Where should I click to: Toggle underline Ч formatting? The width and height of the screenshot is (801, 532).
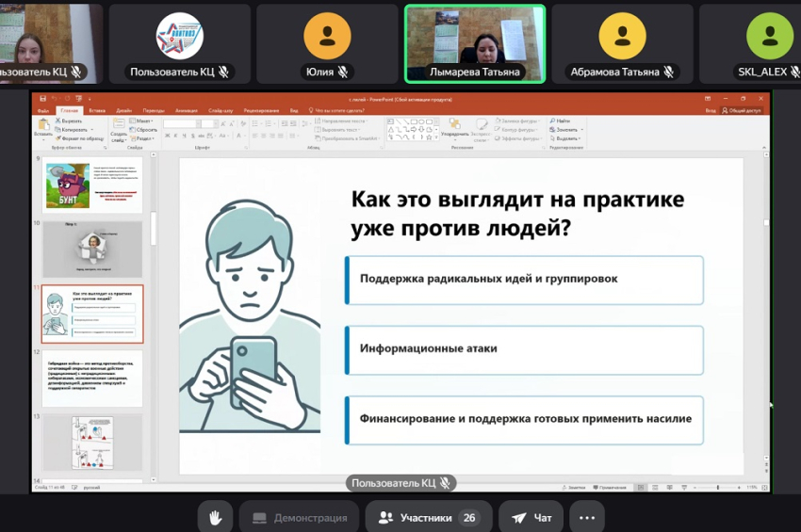coord(184,136)
